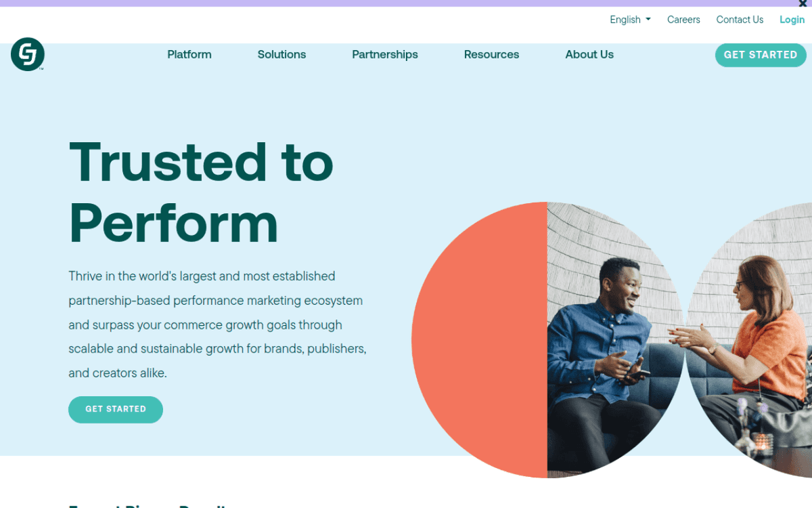Click the Trusted to Perform headline
Viewport: 812px width, 508px height.
point(201,192)
